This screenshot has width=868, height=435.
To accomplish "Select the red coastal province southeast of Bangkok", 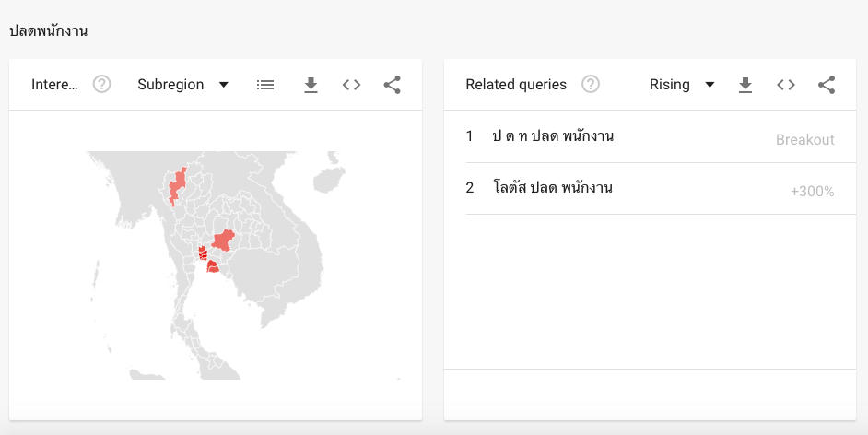I will (x=212, y=267).
